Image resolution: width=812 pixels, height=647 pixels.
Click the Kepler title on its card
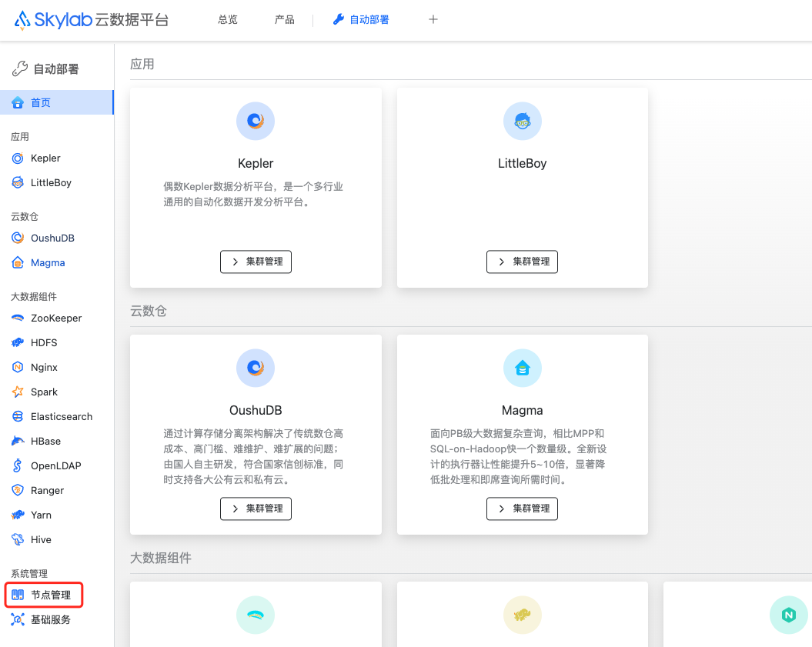(x=256, y=164)
